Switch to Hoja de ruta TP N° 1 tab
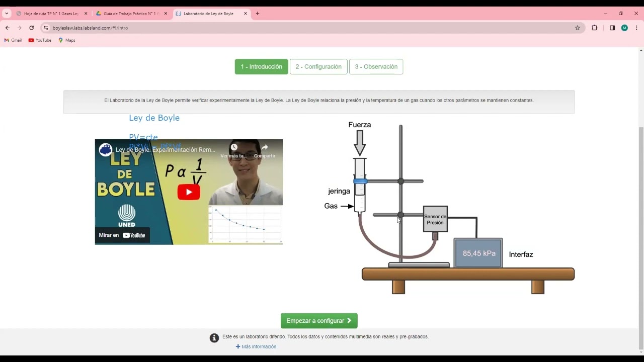 coord(51,14)
